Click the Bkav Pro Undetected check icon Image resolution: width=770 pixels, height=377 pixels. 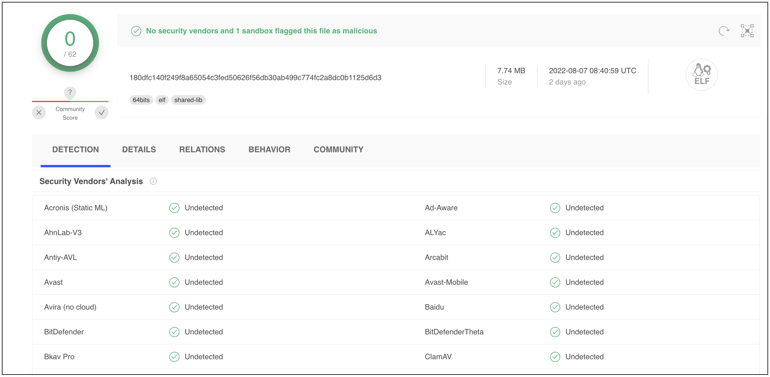[x=174, y=357]
